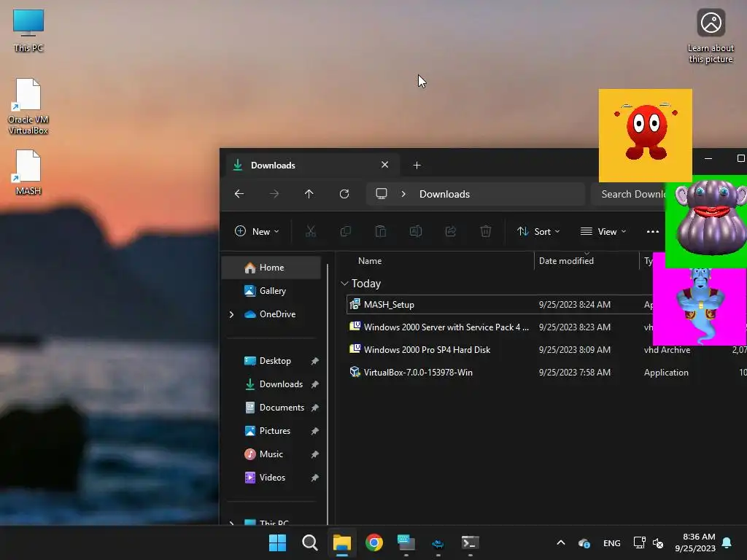Image resolution: width=747 pixels, height=560 pixels.
Task: Open the notification bell
Action: click(x=727, y=542)
